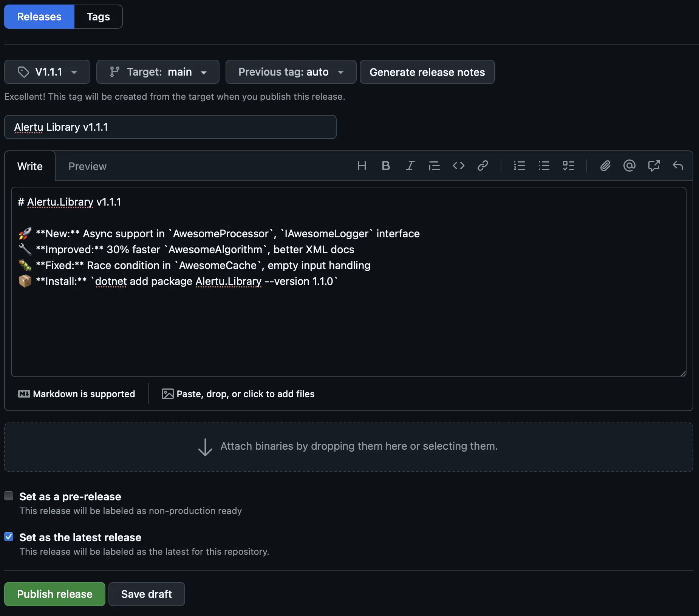Open the Target main branch selector

coord(158,72)
